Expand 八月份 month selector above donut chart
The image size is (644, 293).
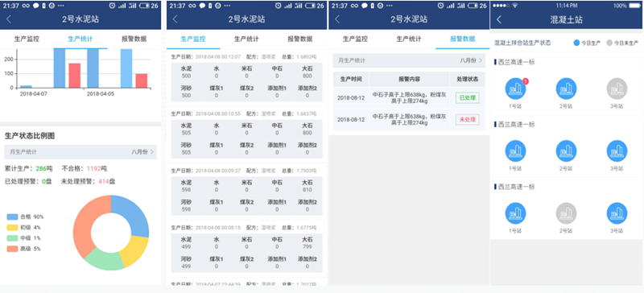[x=142, y=151]
